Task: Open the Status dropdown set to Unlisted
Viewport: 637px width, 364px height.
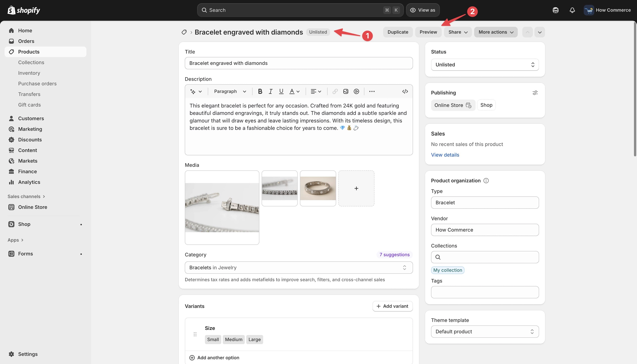Action: pos(485,65)
